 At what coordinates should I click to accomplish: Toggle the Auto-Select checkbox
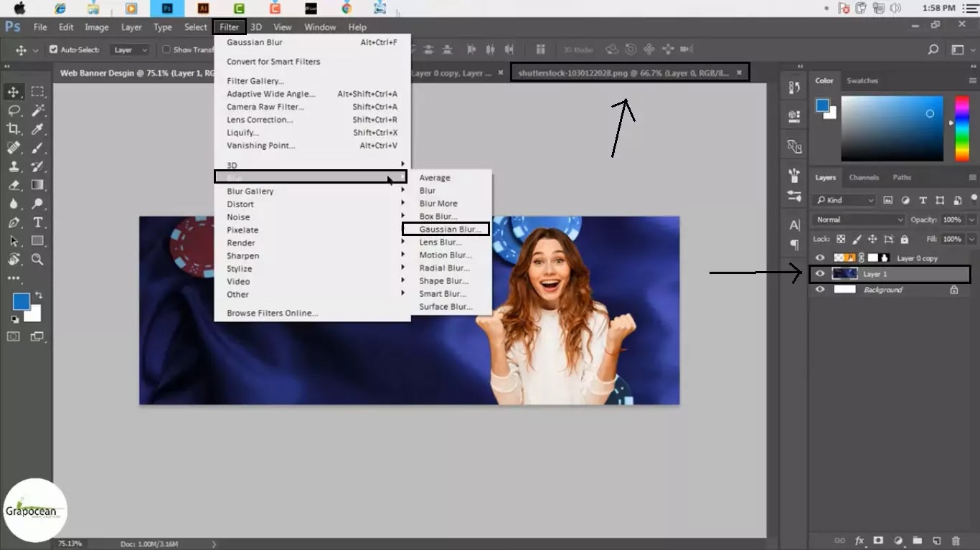pyautogui.click(x=53, y=49)
